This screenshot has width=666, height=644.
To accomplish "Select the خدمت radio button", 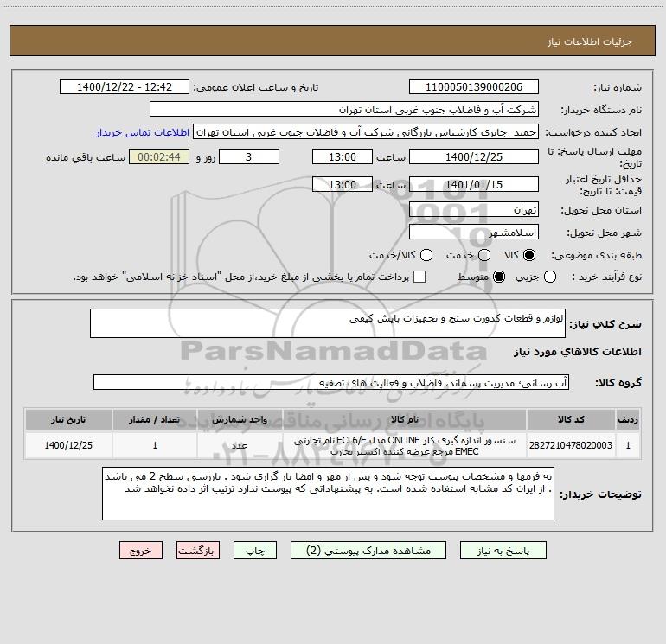I will point(484,255).
